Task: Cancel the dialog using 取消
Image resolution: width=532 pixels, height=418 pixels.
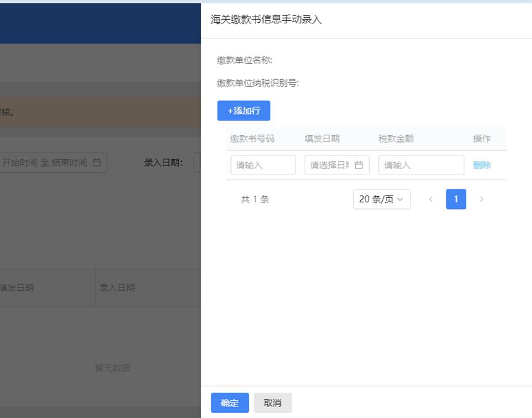Action: click(272, 403)
